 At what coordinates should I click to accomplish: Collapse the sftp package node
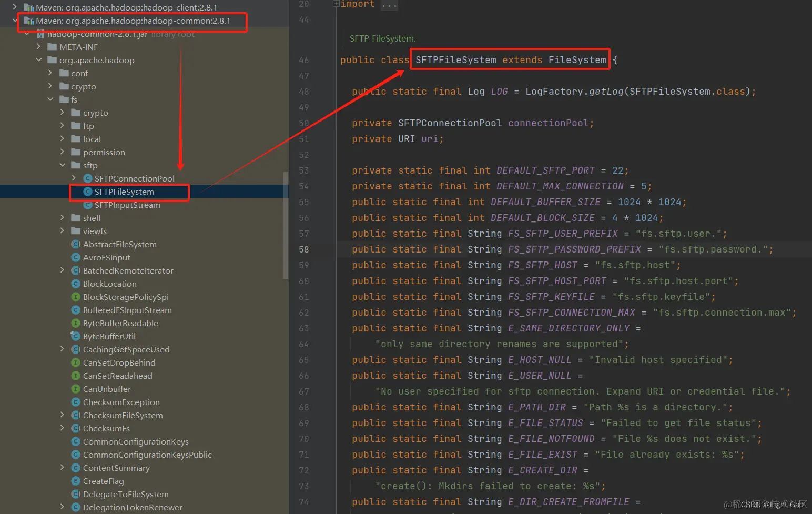point(62,165)
